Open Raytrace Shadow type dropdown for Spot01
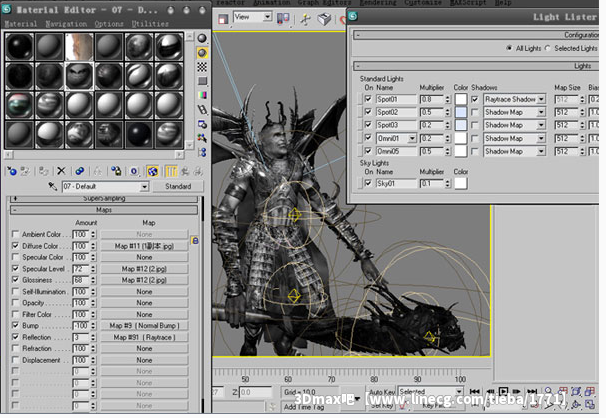Screen dimensions: 606x418 541,100
